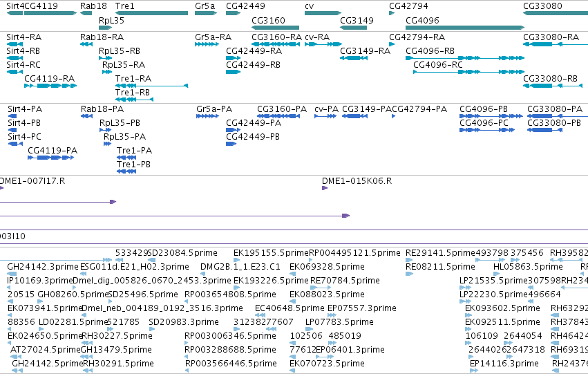Open the DMG2B.1_1.E23.C1 EST label
This screenshot has height=374, width=588.
coord(240,267)
